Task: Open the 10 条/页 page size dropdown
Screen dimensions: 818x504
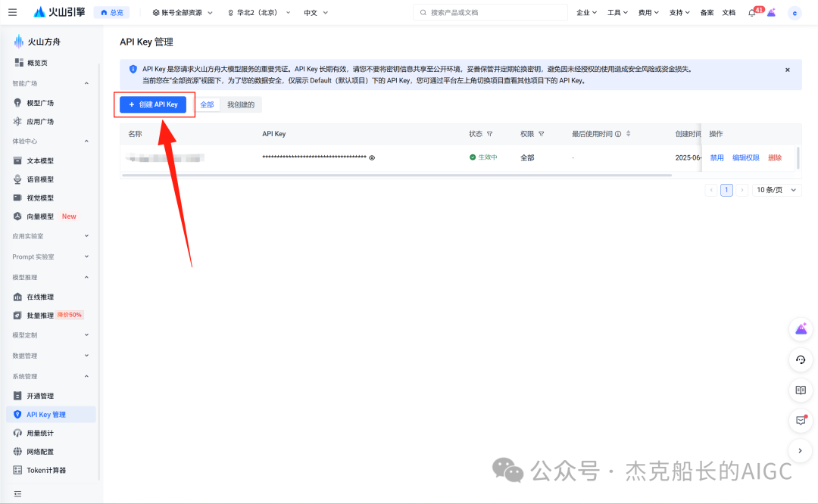Action: (777, 190)
